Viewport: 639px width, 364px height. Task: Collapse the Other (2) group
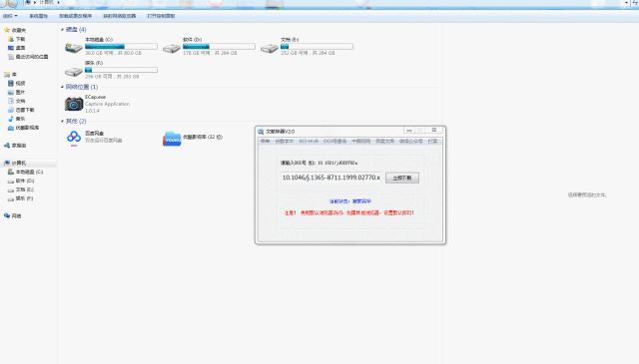[62, 122]
